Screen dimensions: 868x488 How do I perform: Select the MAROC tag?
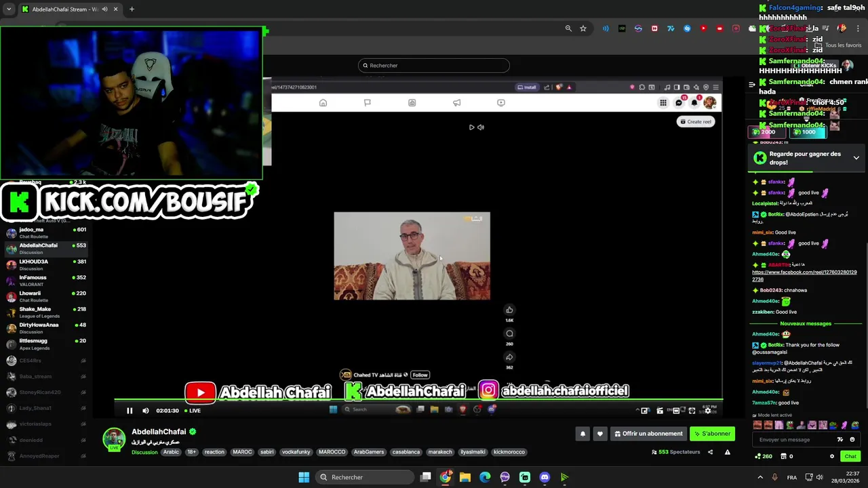(242, 452)
